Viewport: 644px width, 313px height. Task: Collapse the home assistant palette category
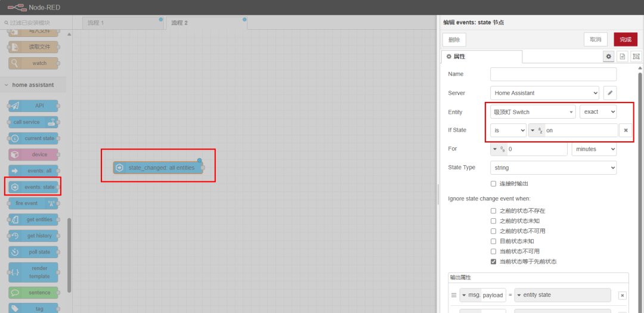coord(33,85)
